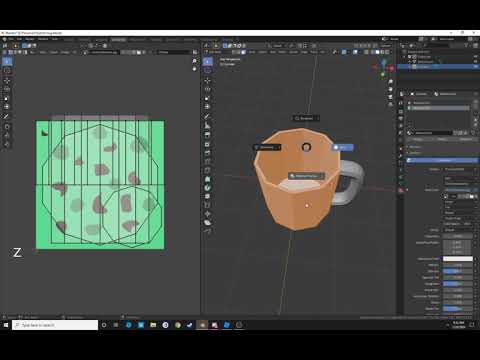Image resolution: width=480 pixels, height=360 pixels.
Task: Choose Material Preview in the shading pie menu
Action: tap(306, 176)
